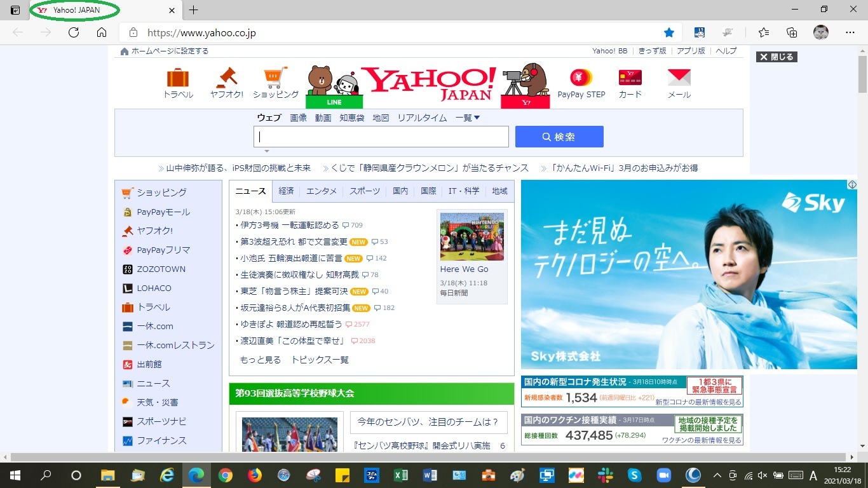Click the LINE bear banner icon
Screen dimensions: 868x488
[334, 86]
